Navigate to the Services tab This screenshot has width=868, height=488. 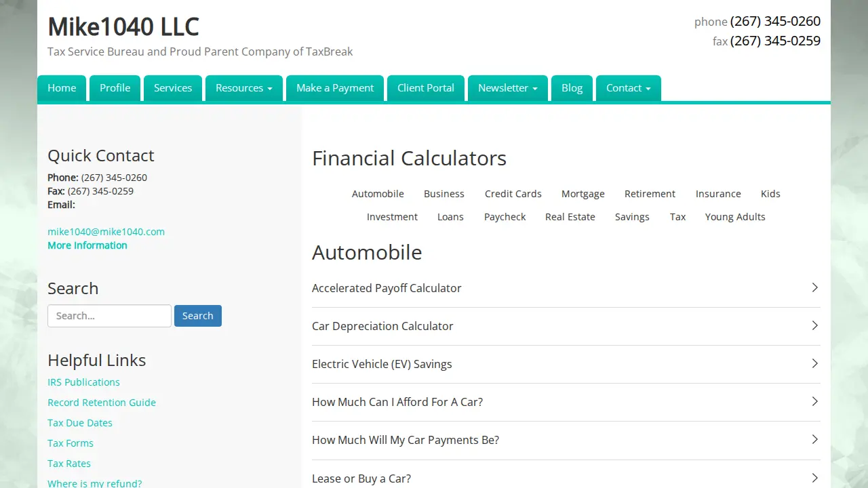(x=173, y=88)
